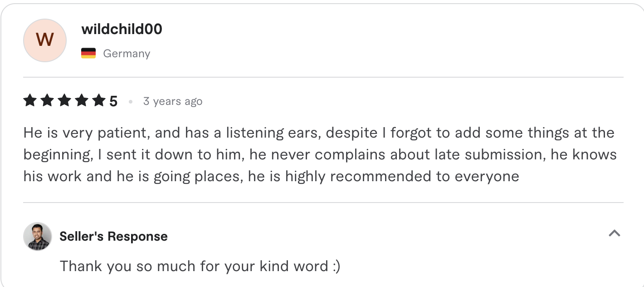Select the Germany location label
This screenshot has height=287, width=644.
[x=127, y=53]
